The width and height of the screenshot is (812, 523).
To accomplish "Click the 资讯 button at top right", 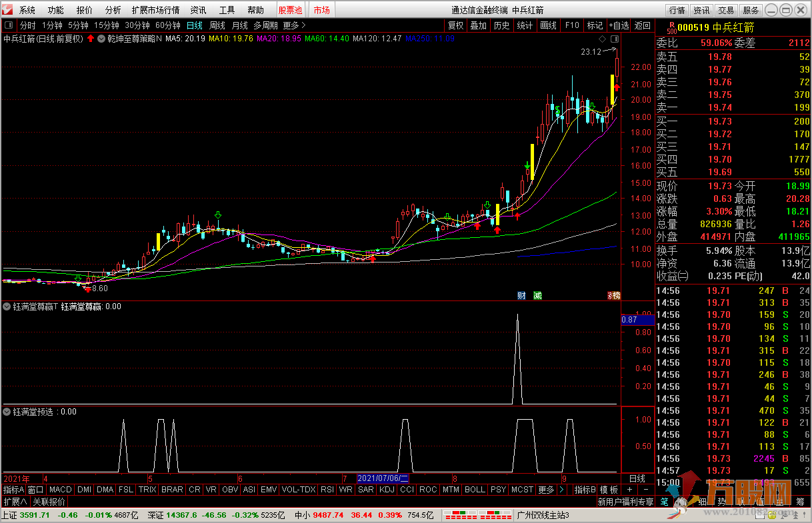I will [x=701, y=10].
